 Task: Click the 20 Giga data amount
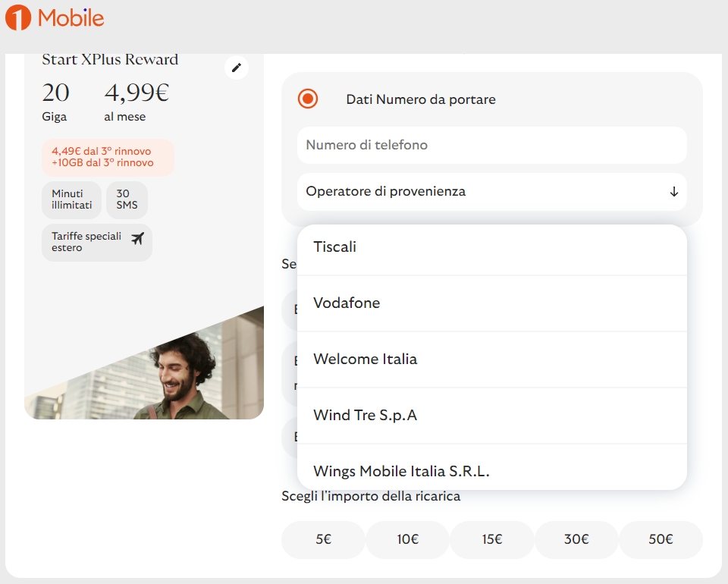(55, 103)
